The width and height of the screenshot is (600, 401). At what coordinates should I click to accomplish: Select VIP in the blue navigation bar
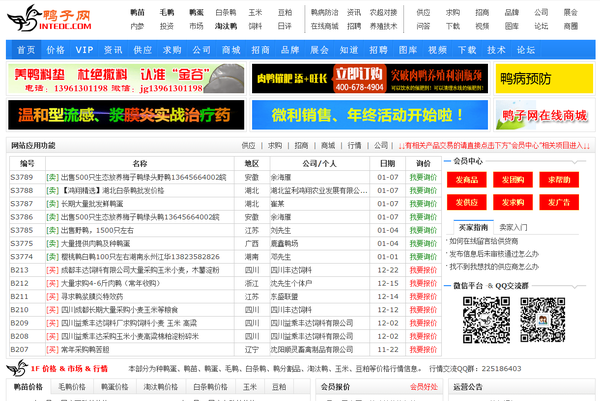coord(84,48)
